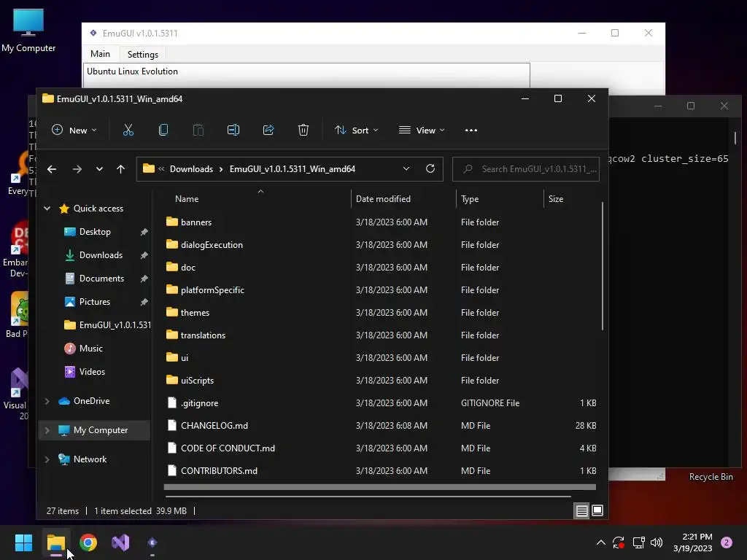Click the Delete trash icon

[303, 130]
